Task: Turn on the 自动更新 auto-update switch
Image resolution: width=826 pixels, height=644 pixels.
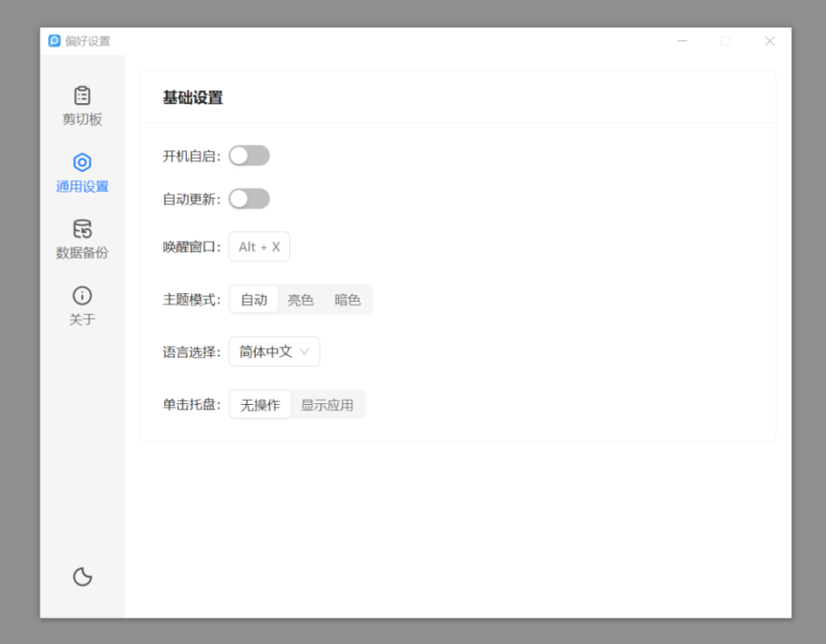Action: (250, 199)
